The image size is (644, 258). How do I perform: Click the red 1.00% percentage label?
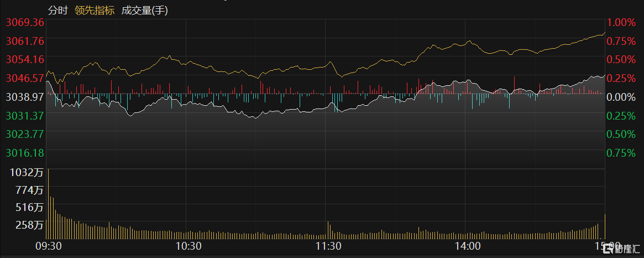pos(621,23)
